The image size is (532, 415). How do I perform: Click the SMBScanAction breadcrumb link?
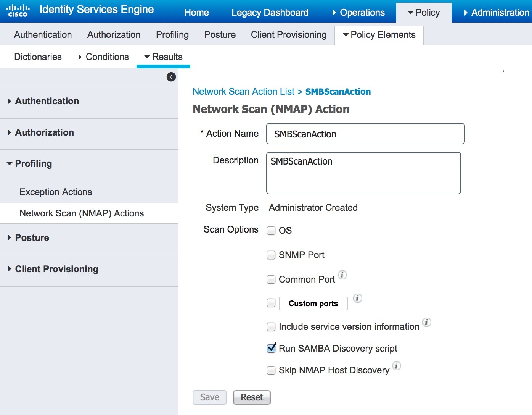338,92
